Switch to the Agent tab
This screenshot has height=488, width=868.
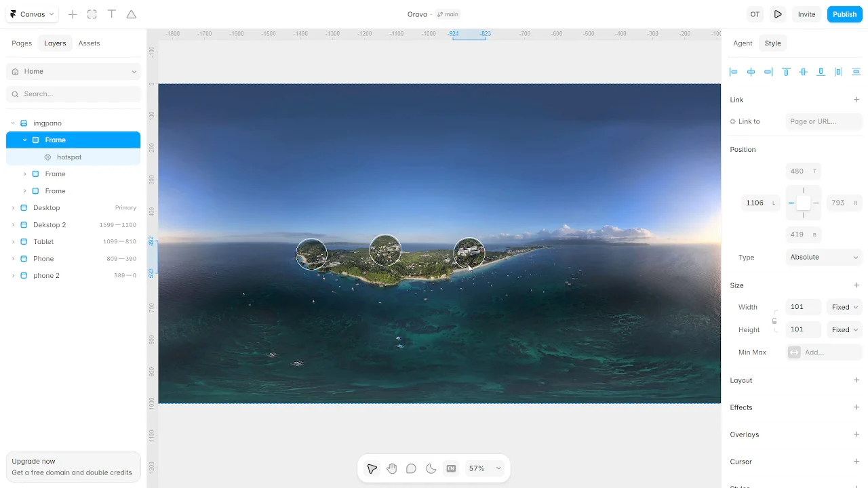(x=743, y=43)
